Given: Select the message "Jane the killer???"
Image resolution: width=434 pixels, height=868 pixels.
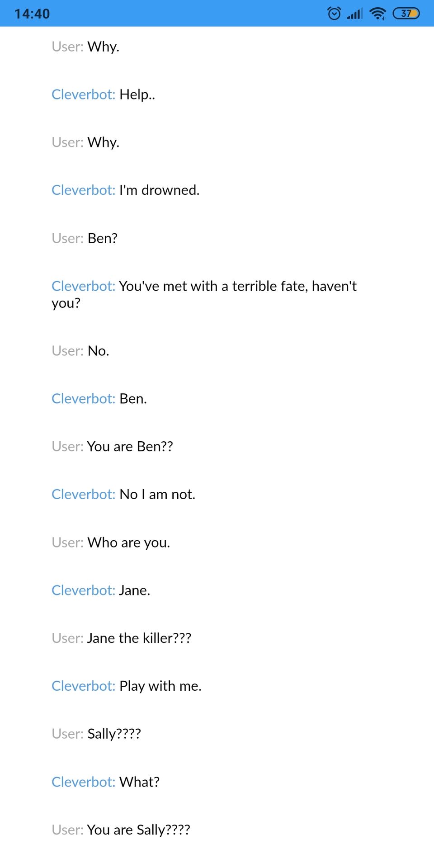Looking at the screenshot, I should pos(139,638).
